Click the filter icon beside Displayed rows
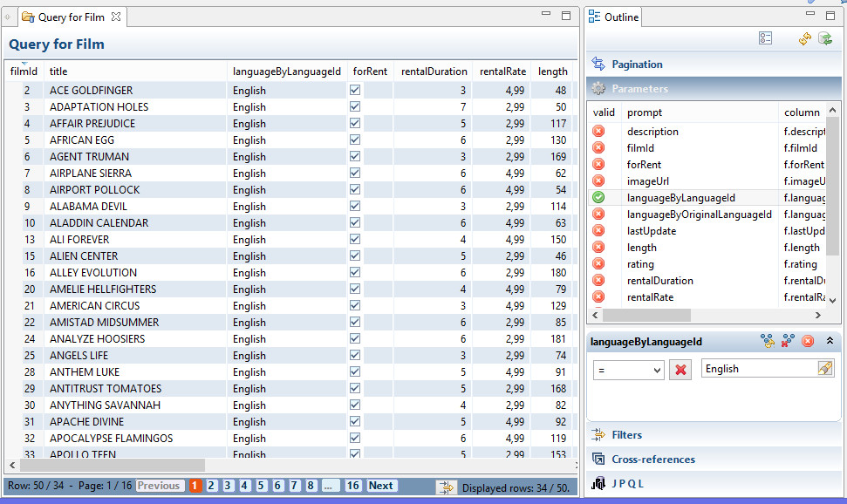 point(447,487)
